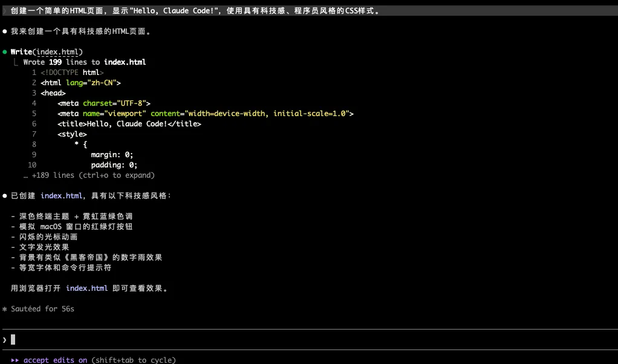
Task: Click index.html in '用浏览器打开' sentence
Action: [86, 288]
